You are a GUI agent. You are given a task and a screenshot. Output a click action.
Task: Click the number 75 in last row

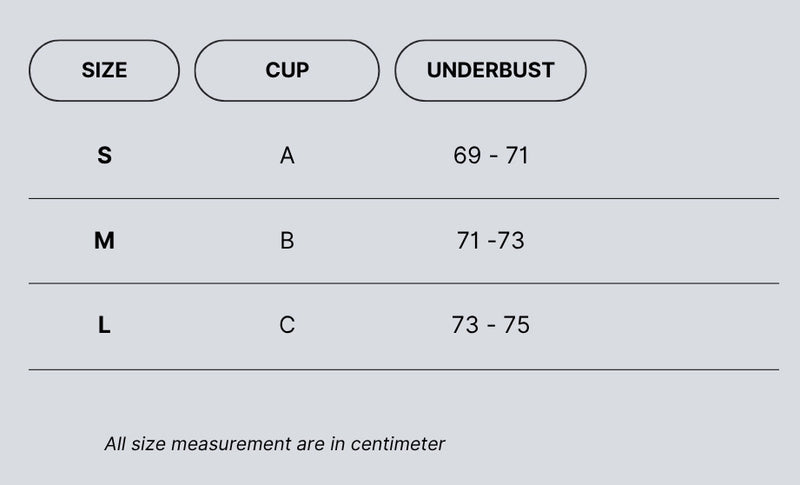point(516,325)
